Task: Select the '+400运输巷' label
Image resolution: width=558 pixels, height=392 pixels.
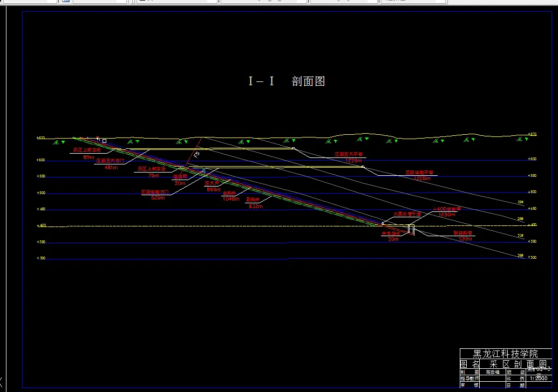Action: coord(447,209)
